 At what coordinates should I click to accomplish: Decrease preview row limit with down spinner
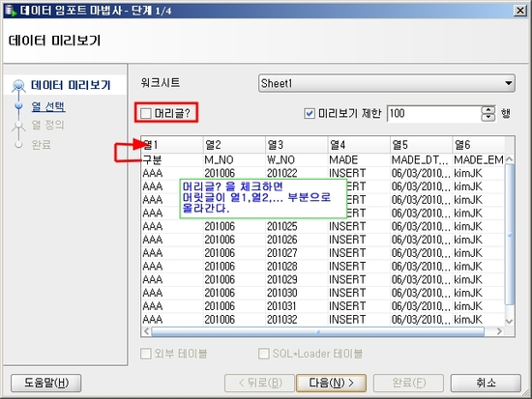[488, 117]
